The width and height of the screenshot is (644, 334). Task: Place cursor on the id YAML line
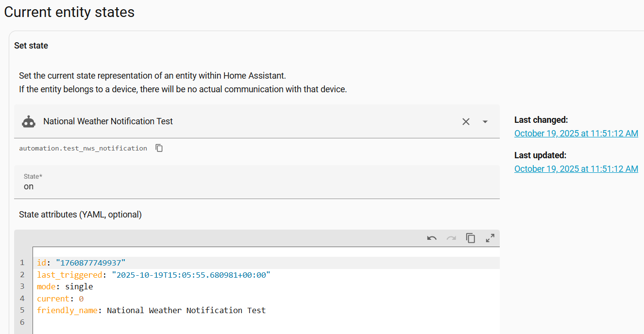146,263
